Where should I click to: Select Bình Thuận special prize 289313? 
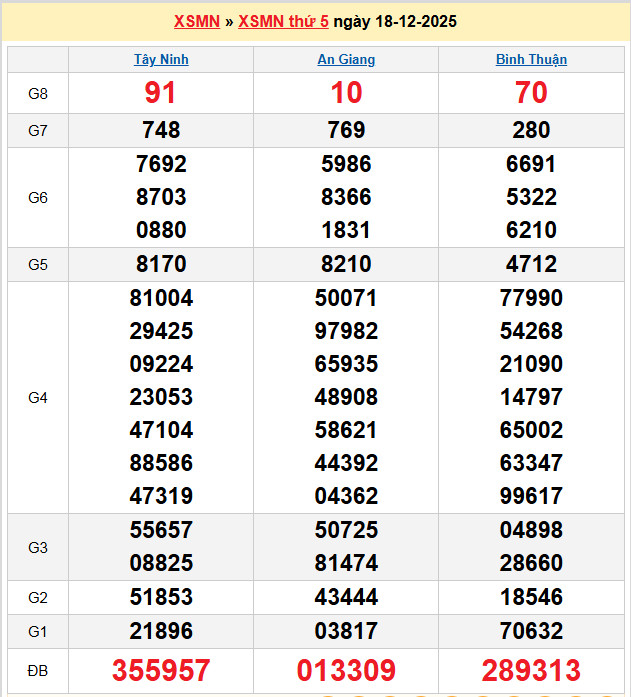pos(531,670)
